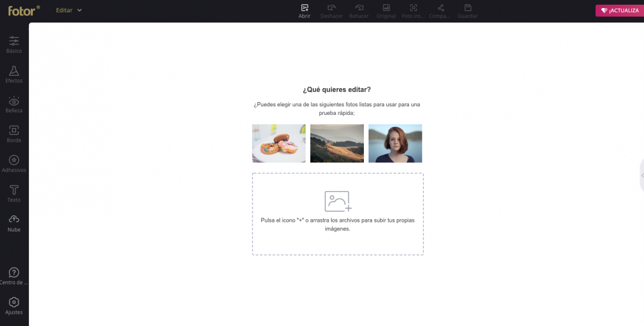Open the Adhesivos stickers panel

[14, 163]
